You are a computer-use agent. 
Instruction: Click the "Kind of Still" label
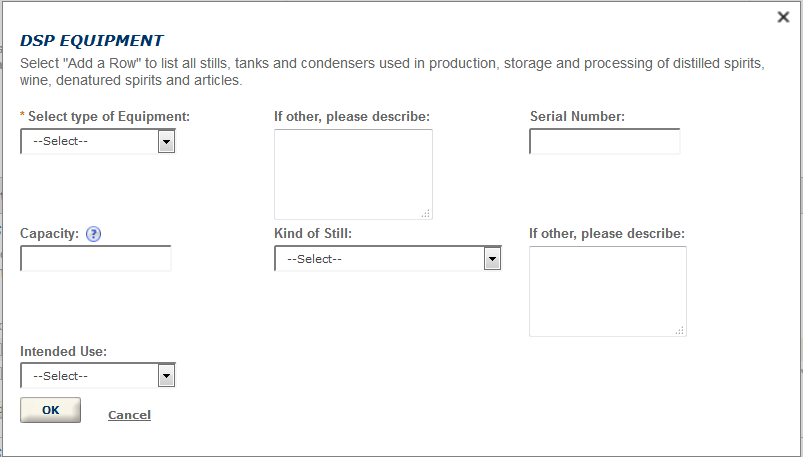[313, 234]
